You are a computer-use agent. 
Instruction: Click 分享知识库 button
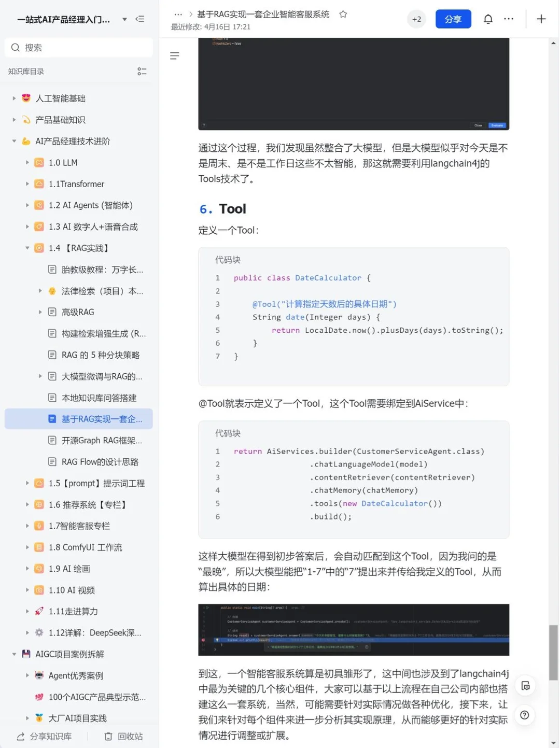[44, 737]
